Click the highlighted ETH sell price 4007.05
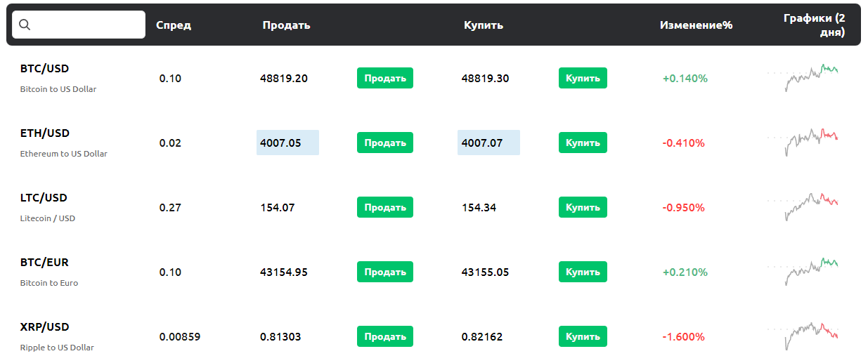The width and height of the screenshot is (868, 363). (x=287, y=143)
